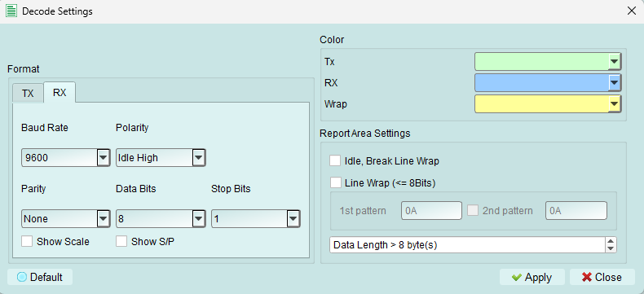Switch to the TX format tab

[x=28, y=93]
